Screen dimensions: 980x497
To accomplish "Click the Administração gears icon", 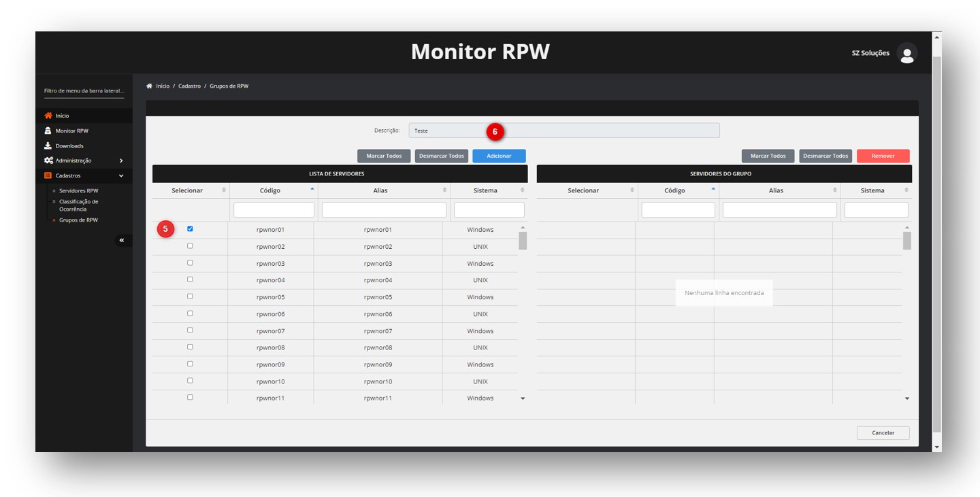I will [48, 160].
